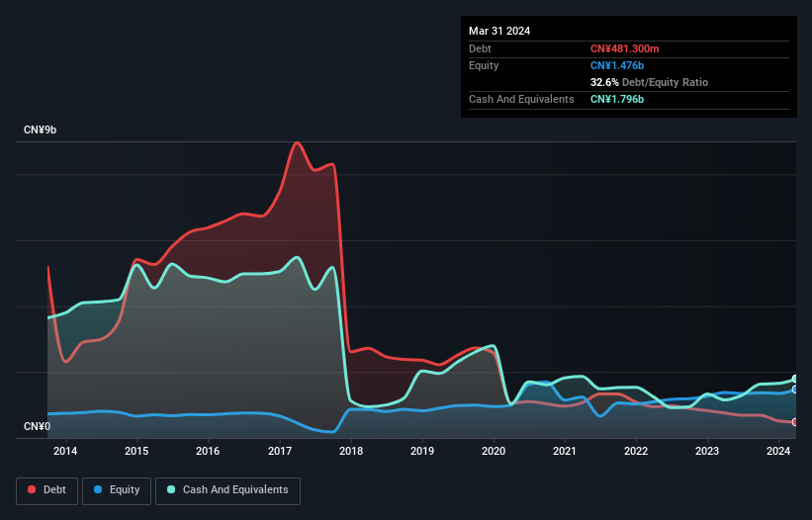Click the 2015 x-axis label

[136, 451]
